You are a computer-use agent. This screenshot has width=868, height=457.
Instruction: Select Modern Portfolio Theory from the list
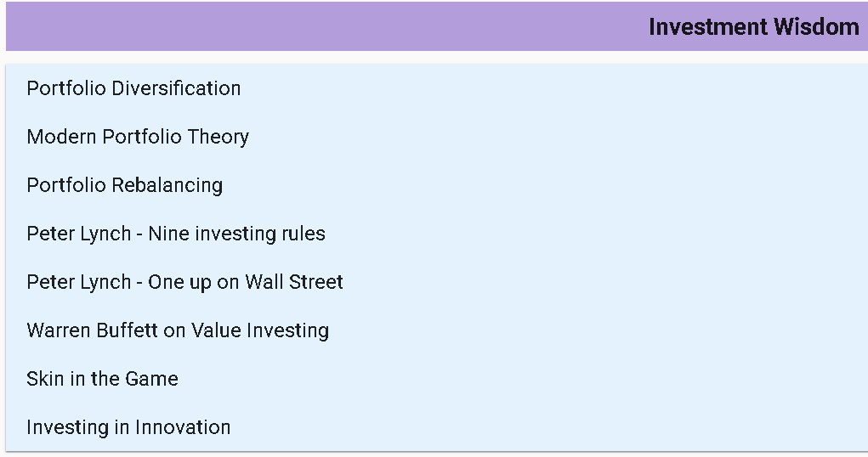(x=138, y=137)
